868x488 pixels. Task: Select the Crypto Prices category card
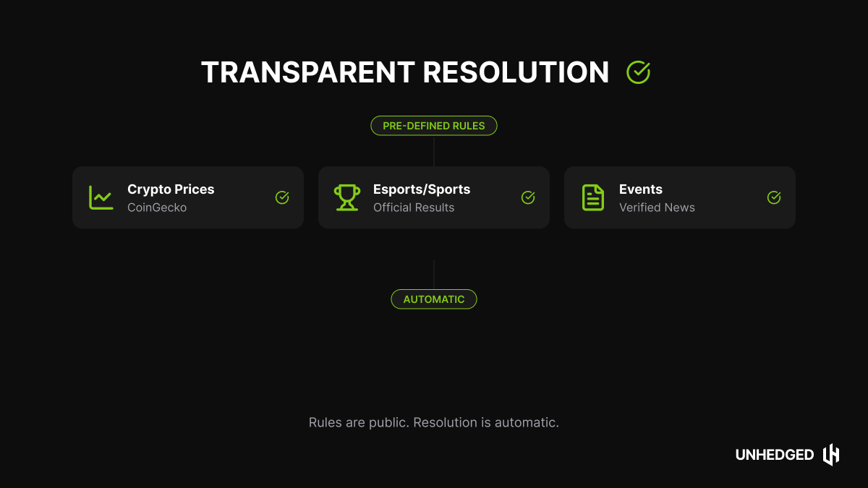coord(188,197)
